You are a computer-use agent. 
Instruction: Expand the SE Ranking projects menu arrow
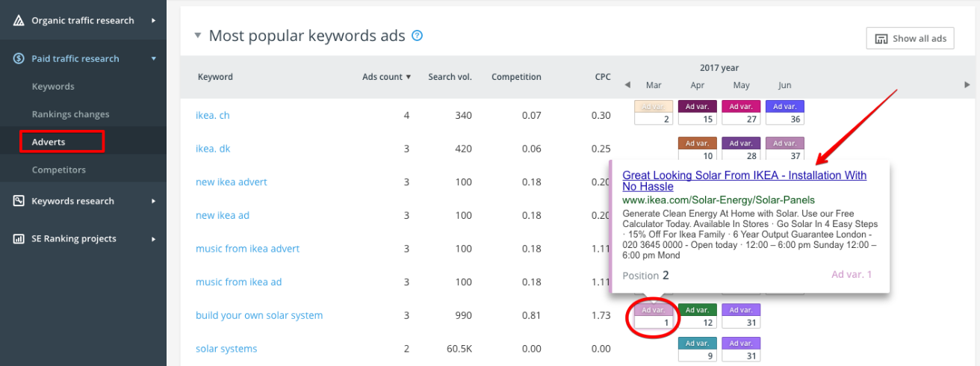pos(154,239)
